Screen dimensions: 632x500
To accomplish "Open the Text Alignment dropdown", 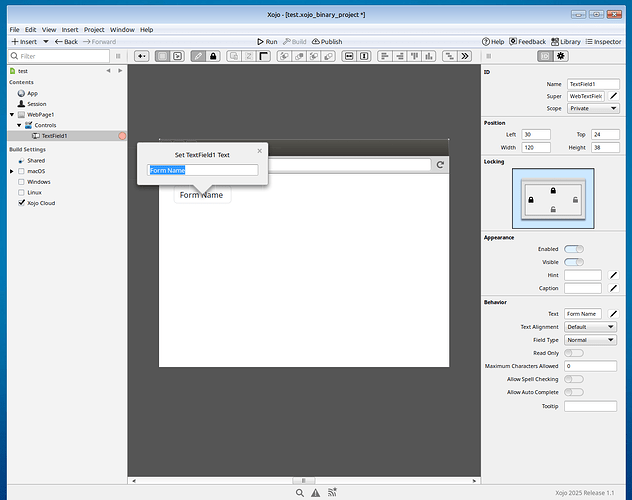I will tap(590, 327).
